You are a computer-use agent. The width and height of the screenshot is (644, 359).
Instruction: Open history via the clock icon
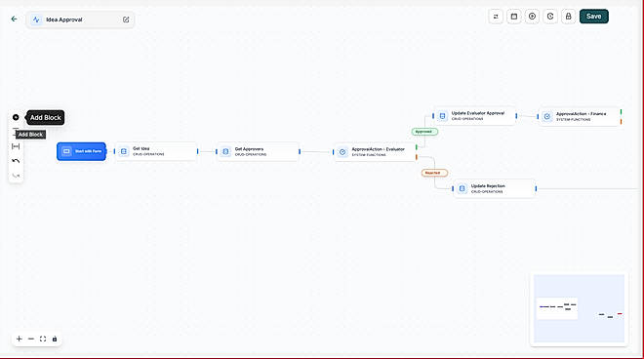550,17
